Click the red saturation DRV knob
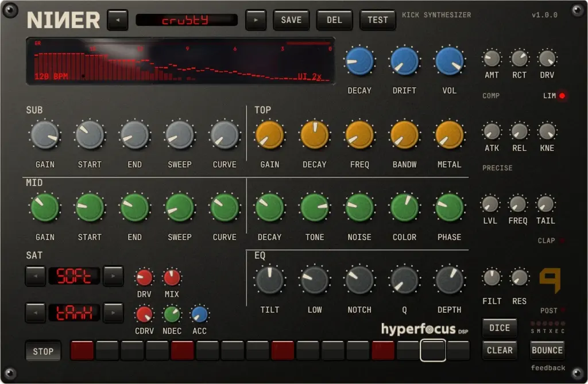588x384 pixels. (144, 278)
